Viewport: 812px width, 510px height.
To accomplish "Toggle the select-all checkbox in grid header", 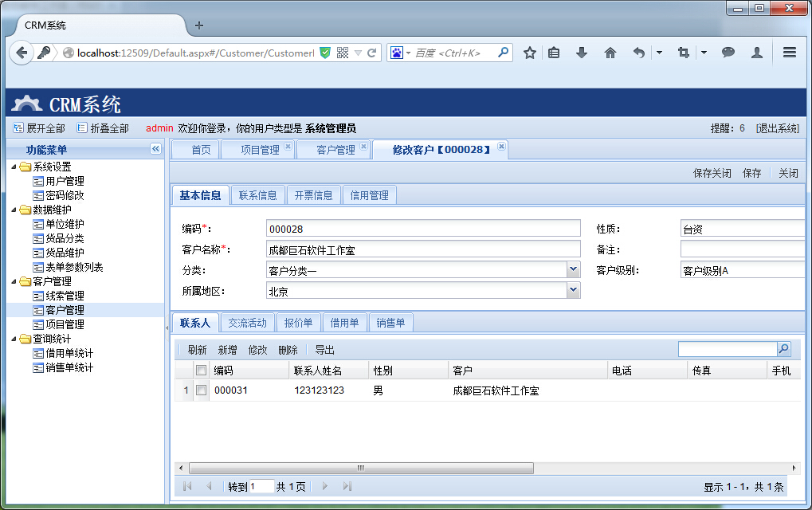I will [202, 370].
